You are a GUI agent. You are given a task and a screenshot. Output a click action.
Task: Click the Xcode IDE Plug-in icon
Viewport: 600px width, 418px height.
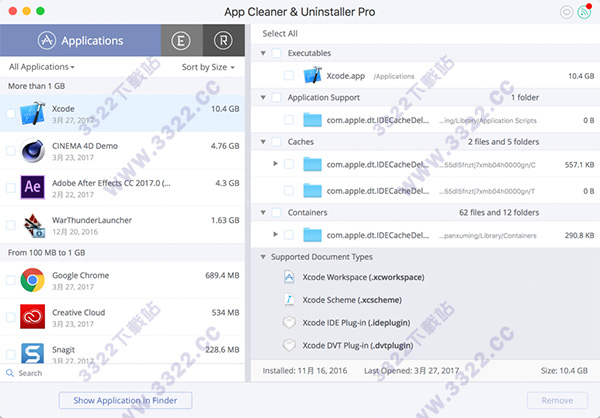[289, 322]
